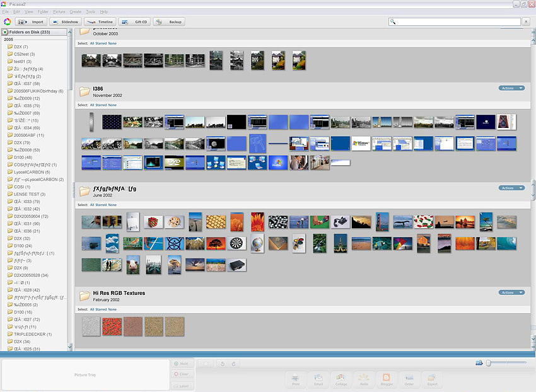The width and height of the screenshot is (536, 392).
Task: Click the thumbnail size icon beside slider
Action: pos(479,362)
